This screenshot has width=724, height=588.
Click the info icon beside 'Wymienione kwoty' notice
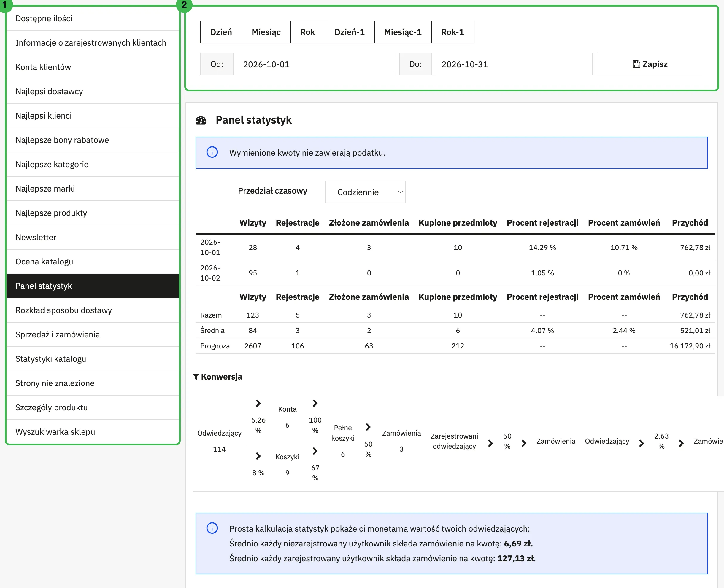click(212, 152)
